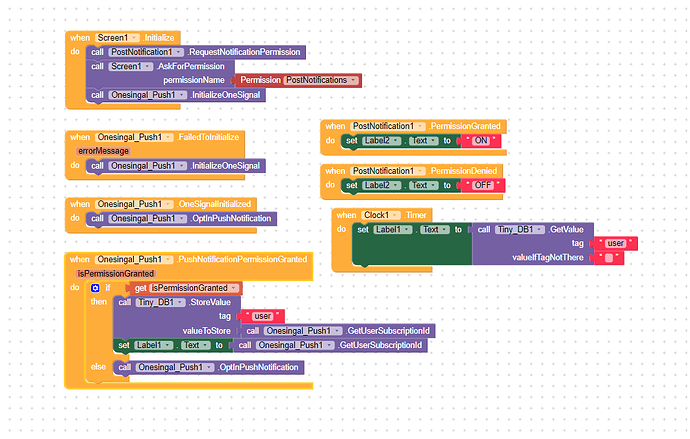Viewport: 690px width, 439px height.
Task: Click the valueIfTagNotThere socket label
Action: pyautogui.click(x=548, y=258)
